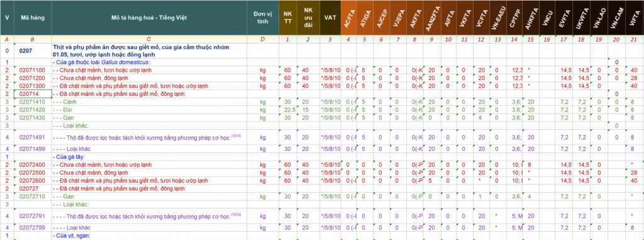This screenshot has height=240, width=644.
Task: Click the VCFTA column header
Action: pyautogui.click(x=481, y=18)
